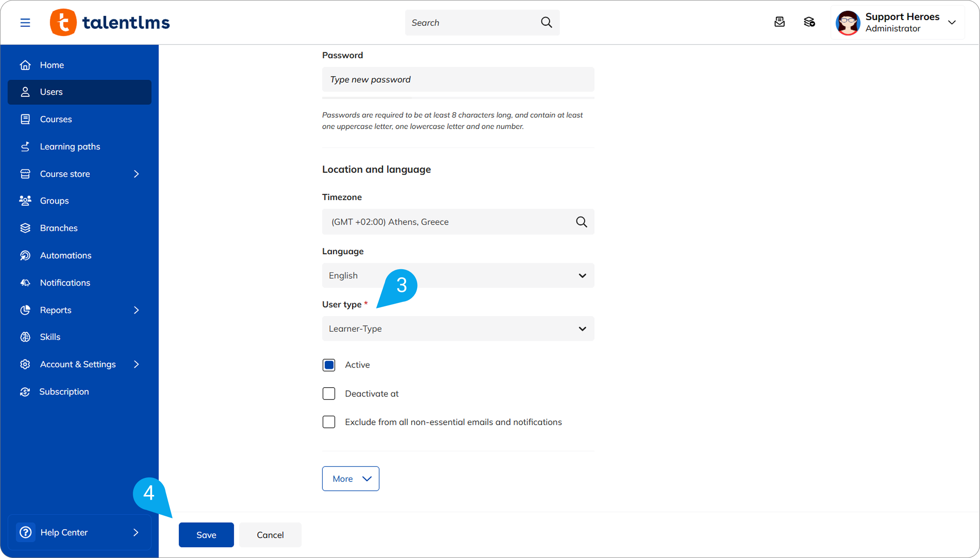Viewport: 980px width, 558px height.
Task: Click the Type new password field
Action: point(458,80)
